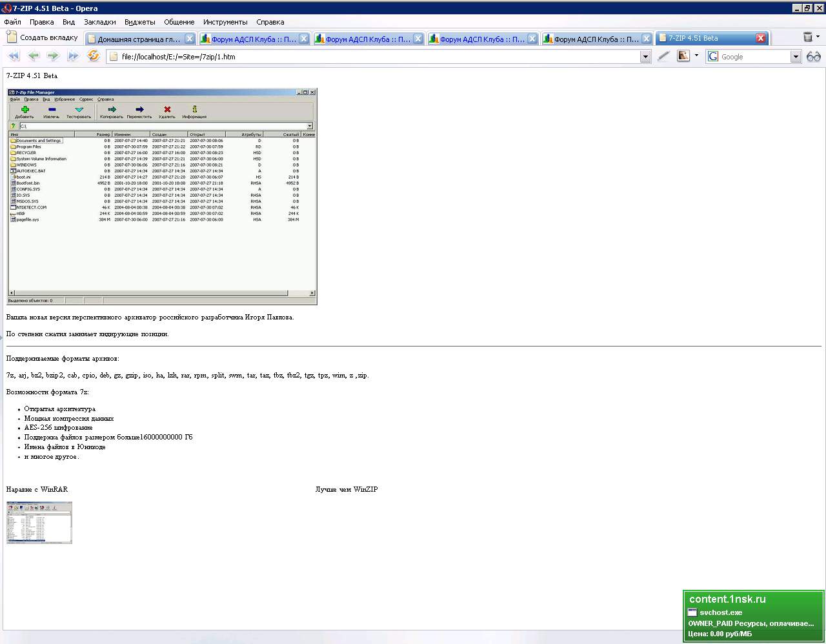Reload the page with the refresh icon
The width and height of the screenshot is (826, 644).
tap(94, 55)
